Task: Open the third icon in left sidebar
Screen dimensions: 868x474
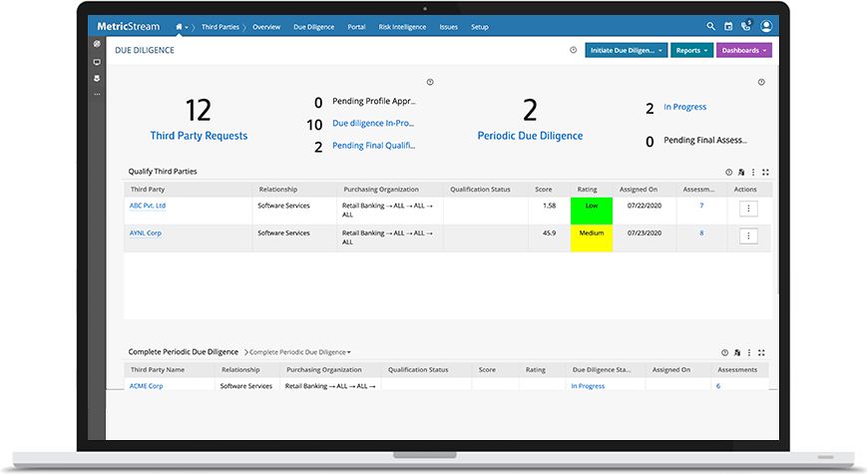Action: 97,79
